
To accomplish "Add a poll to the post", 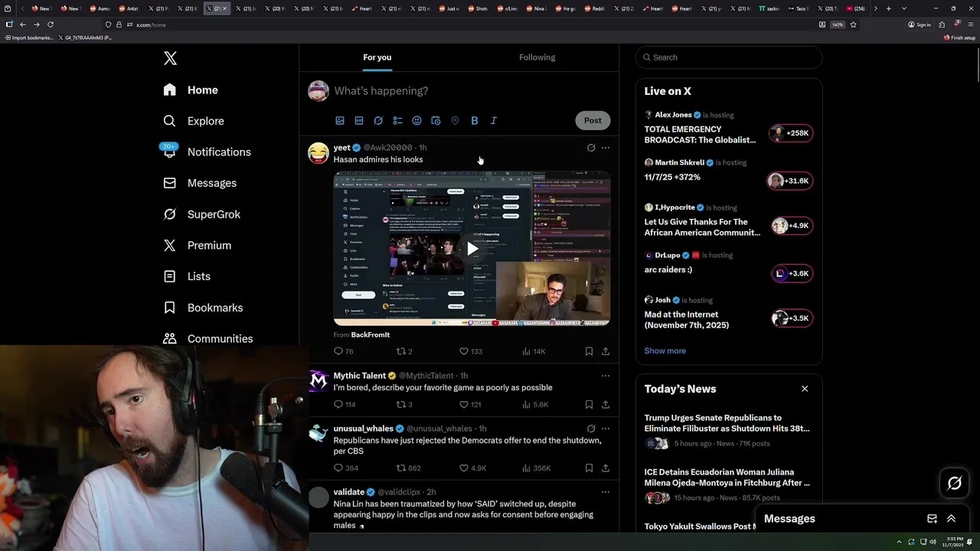I will (x=397, y=121).
